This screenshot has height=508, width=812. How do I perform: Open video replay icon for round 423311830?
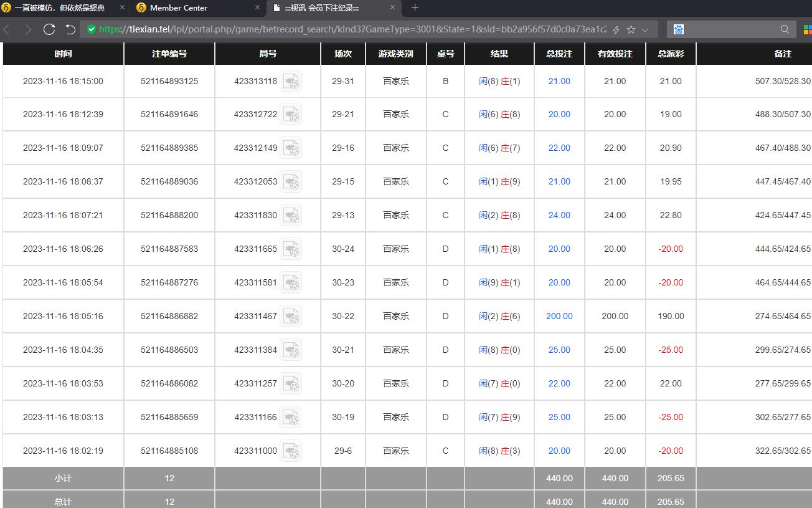[291, 216]
